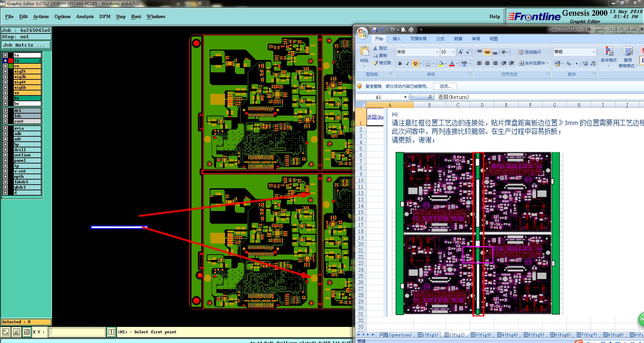Expand the Name Box dropdown arrow
This screenshot has height=343, width=644.
tap(405, 97)
